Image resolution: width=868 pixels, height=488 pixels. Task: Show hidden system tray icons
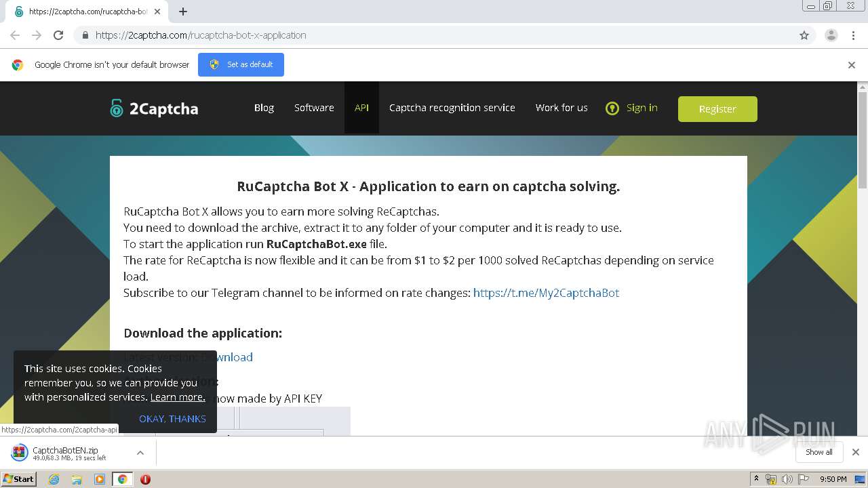(x=755, y=479)
